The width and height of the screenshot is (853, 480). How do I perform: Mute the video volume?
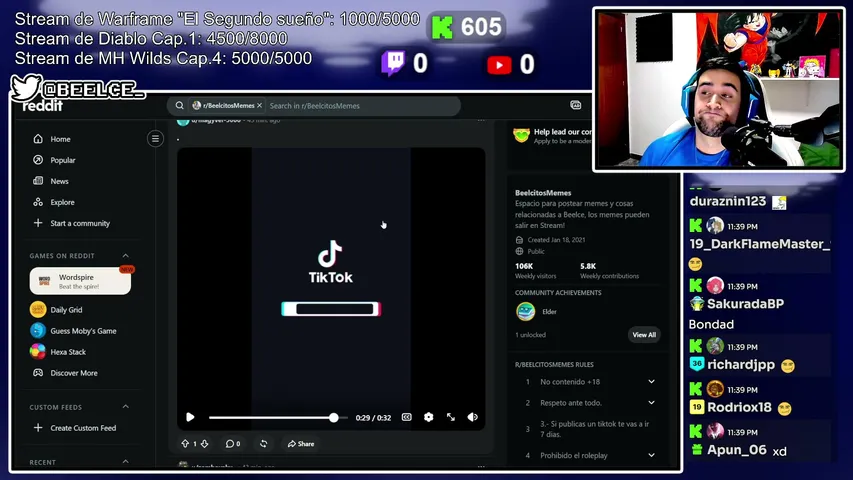(x=473, y=417)
